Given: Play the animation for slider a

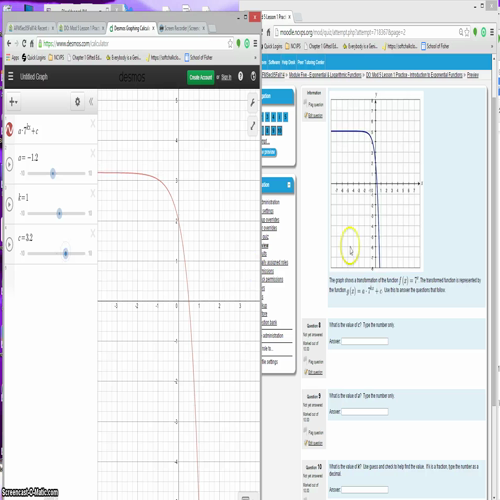Looking at the screenshot, I should tap(9, 164).
